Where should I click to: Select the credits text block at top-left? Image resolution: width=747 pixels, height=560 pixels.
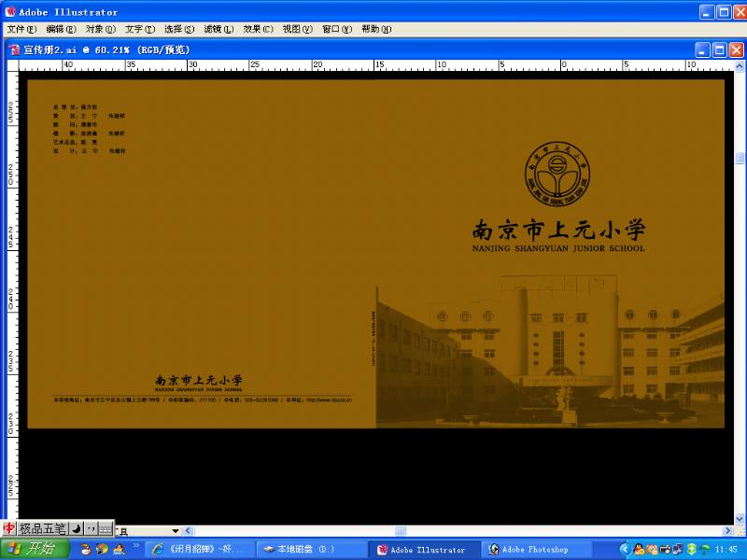pos(89,129)
